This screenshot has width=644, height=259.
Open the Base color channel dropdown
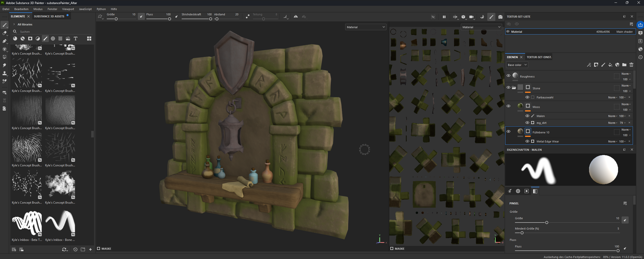coord(517,65)
